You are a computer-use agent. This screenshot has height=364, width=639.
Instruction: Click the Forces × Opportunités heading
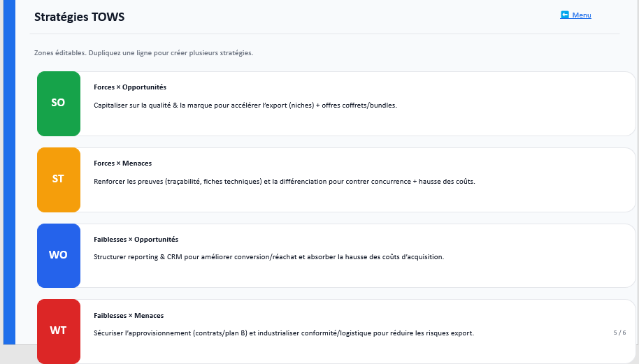pyautogui.click(x=130, y=87)
